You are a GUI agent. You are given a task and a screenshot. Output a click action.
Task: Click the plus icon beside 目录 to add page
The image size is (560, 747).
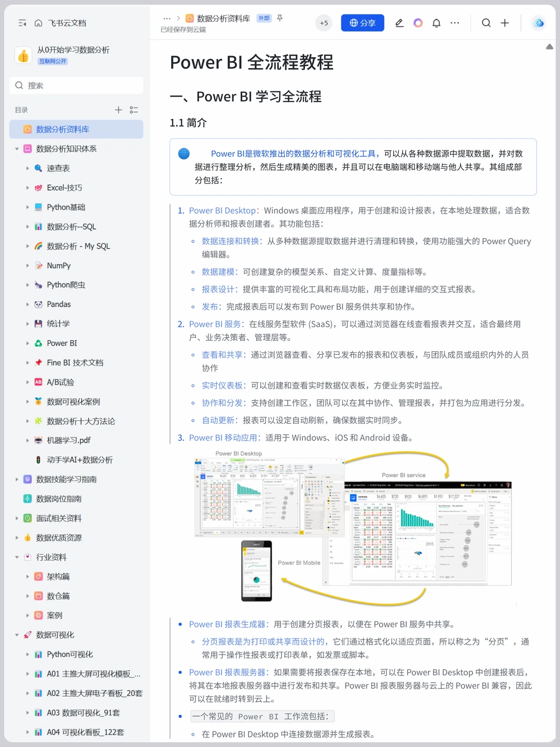pos(118,109)
